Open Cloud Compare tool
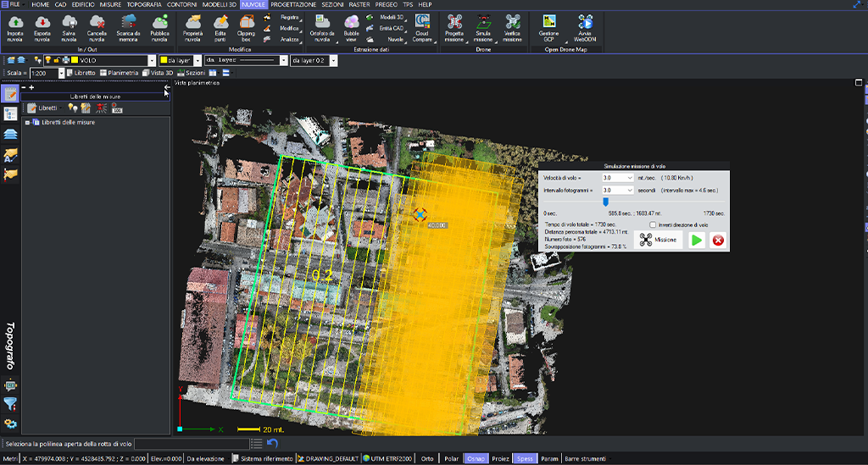Image resolution: width=868 pixels, height=465 pixels. tap(422, 28)
